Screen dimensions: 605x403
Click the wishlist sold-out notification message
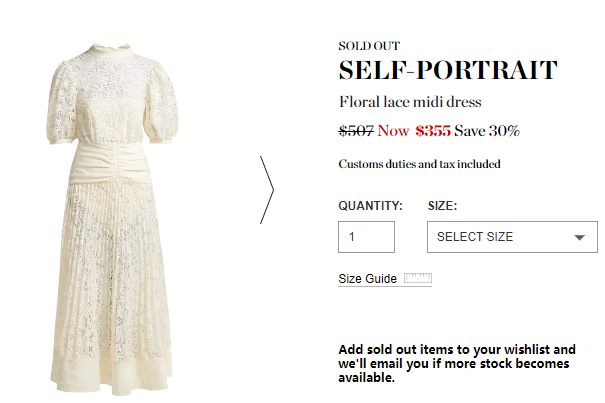click(x=457, y=363)
